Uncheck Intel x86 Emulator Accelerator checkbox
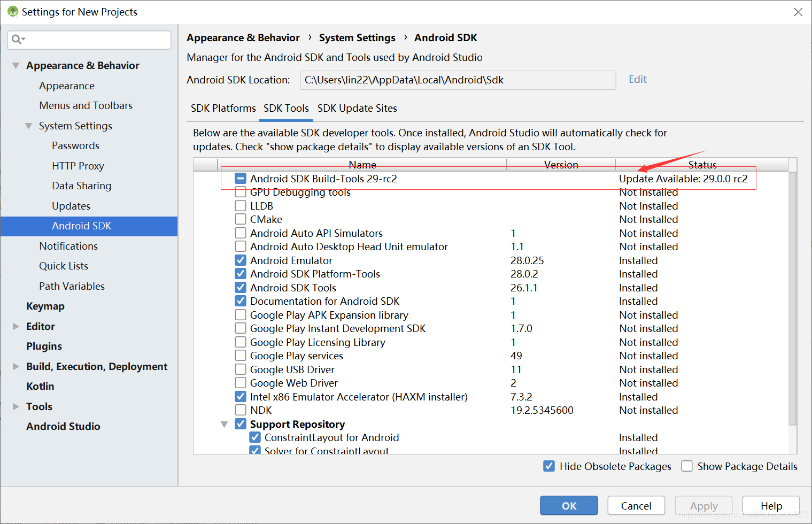 point(241,397)
